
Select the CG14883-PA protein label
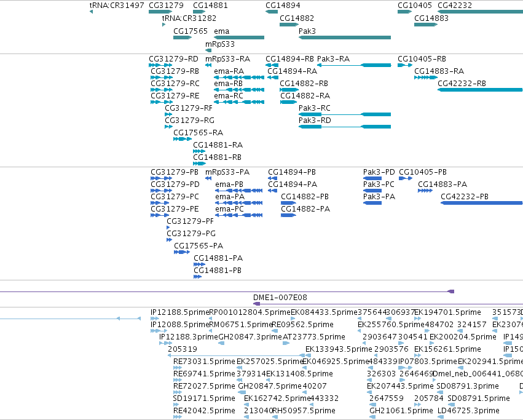coord(442,184)
